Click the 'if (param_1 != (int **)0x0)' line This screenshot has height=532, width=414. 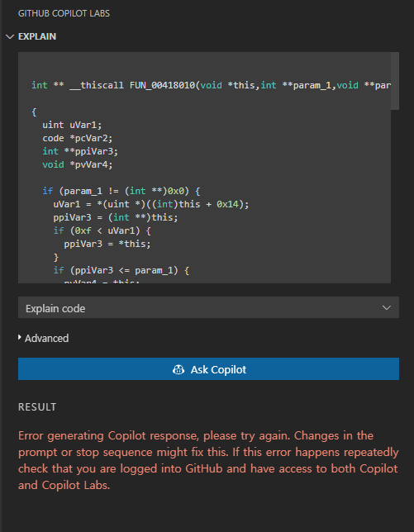pos(121,191)
